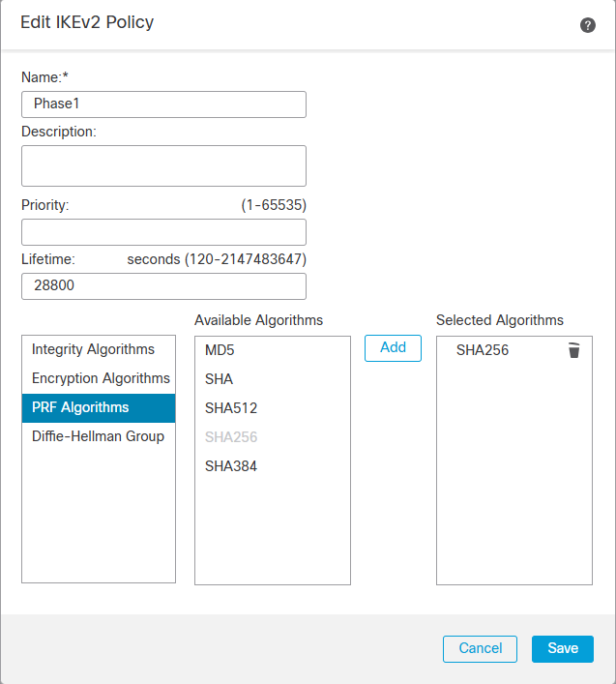
Task: Select SHA256 entry under Selected Algorithms
Action: (483, 350)
